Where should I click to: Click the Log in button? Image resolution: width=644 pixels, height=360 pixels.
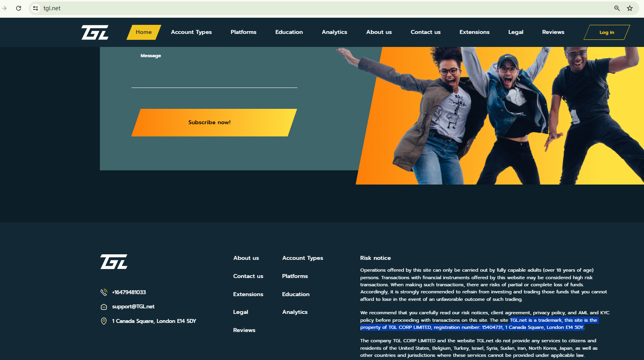click(x=606, y=32)
